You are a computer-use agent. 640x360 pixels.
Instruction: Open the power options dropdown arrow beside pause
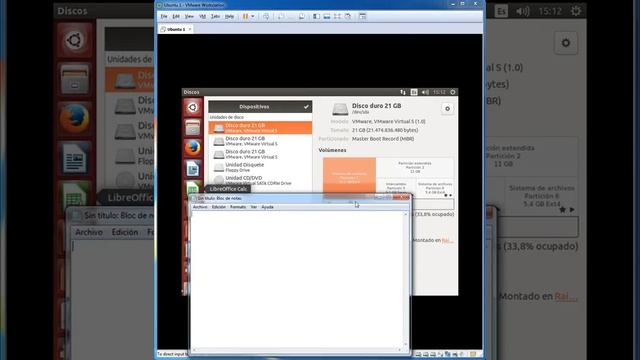(253, 16)
